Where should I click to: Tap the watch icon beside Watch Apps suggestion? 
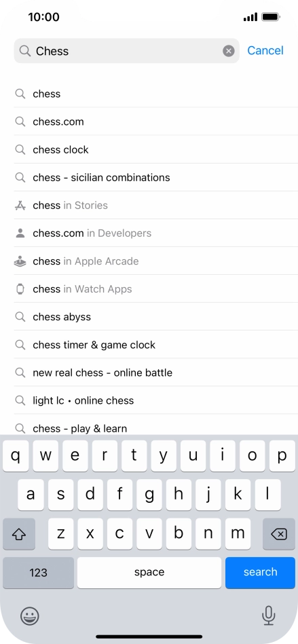click(20, 289)
